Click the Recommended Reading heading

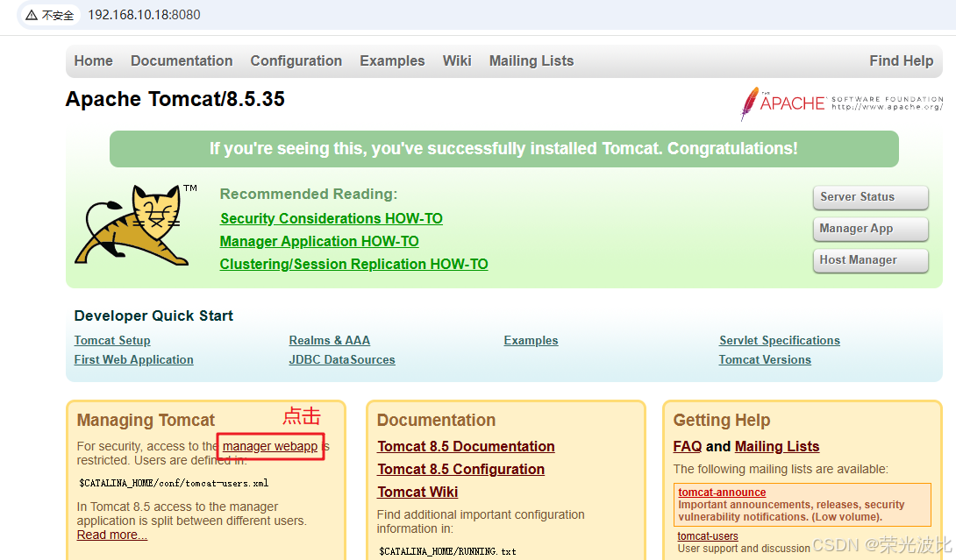click(x=309, y=195)
